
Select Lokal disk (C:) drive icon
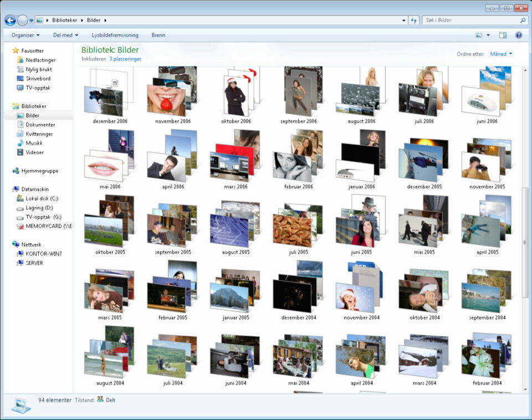[x=21, y=198]
